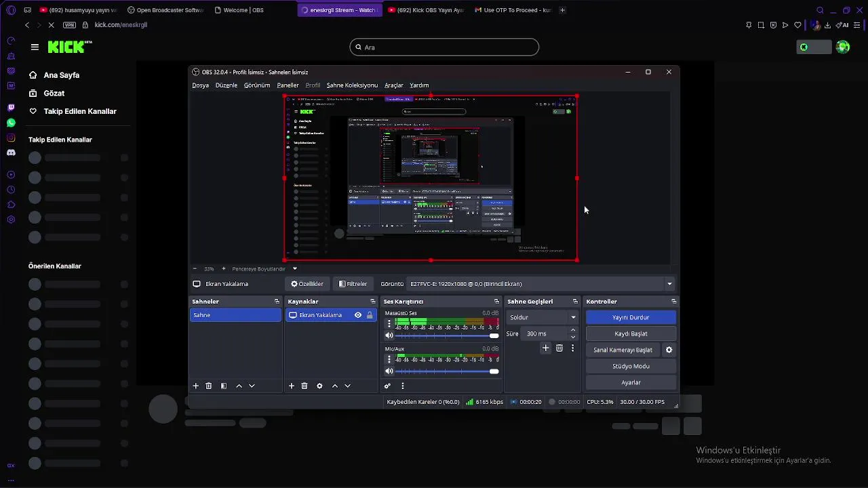Open Mic/Aux options three-dot menu
This screenshot has height=488, width=868.
389,360
